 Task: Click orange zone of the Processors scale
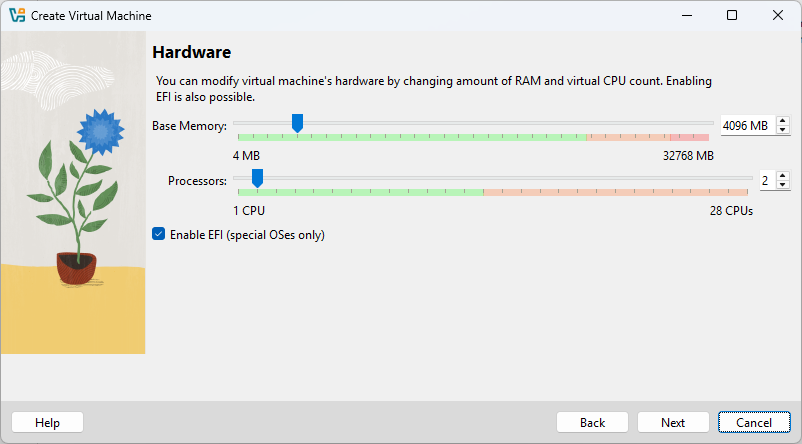point(615,192)
